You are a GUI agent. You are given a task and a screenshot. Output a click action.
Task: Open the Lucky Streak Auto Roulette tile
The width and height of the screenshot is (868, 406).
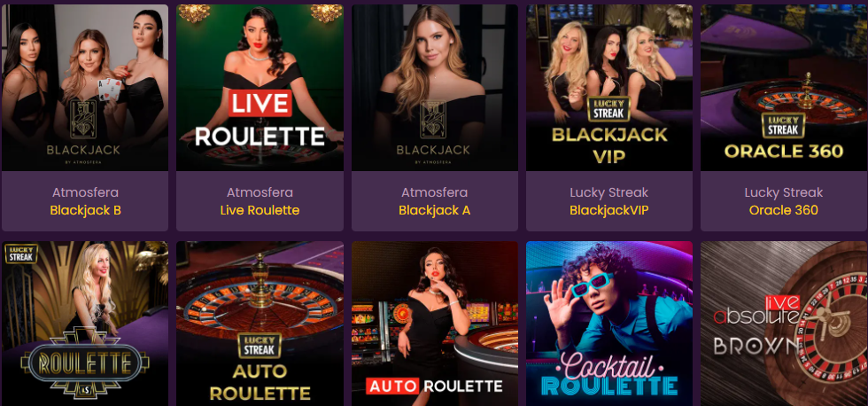(x=260, y=324)
